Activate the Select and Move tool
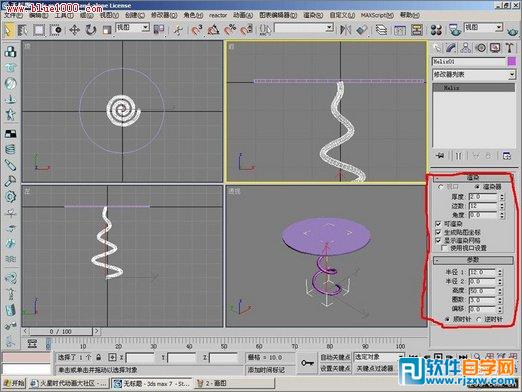This screenshot has height=392, width=522. (x=74, y=30)
